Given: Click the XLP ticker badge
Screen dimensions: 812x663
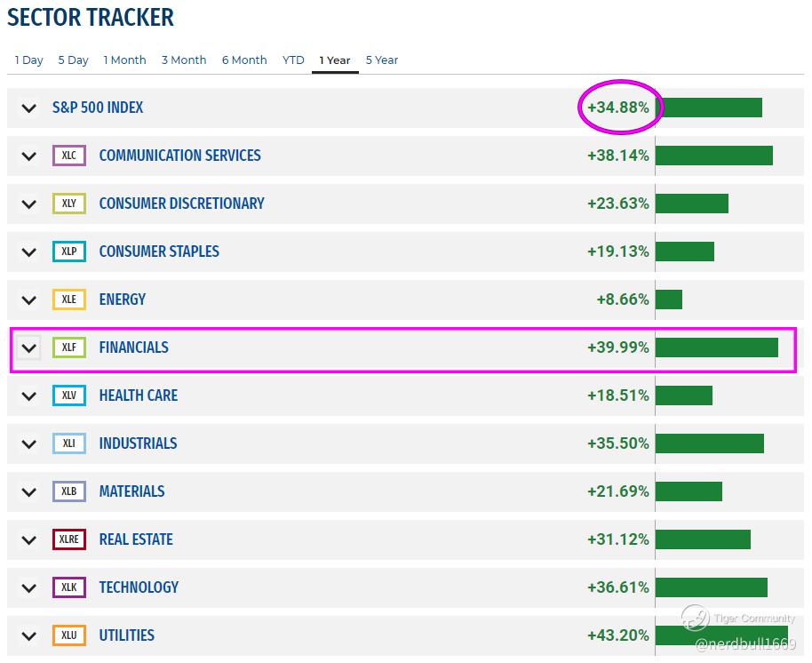Looking at the screenshot, I should tap(69, 252).
